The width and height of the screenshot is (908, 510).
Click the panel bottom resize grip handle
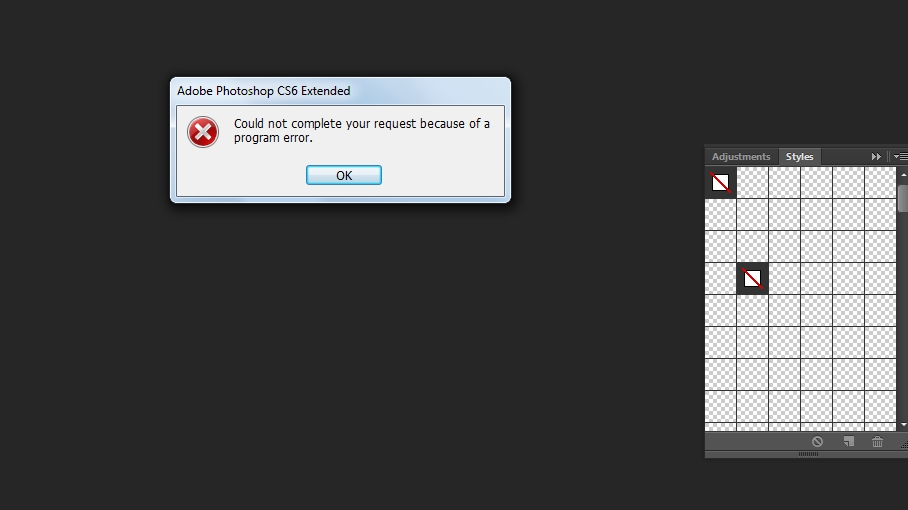[808, 454]
